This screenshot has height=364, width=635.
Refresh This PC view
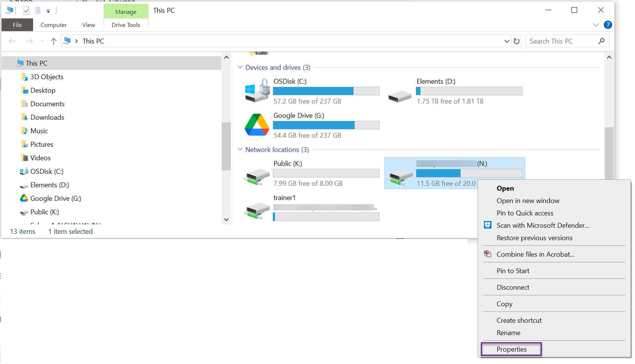click(x=517, y=41)
